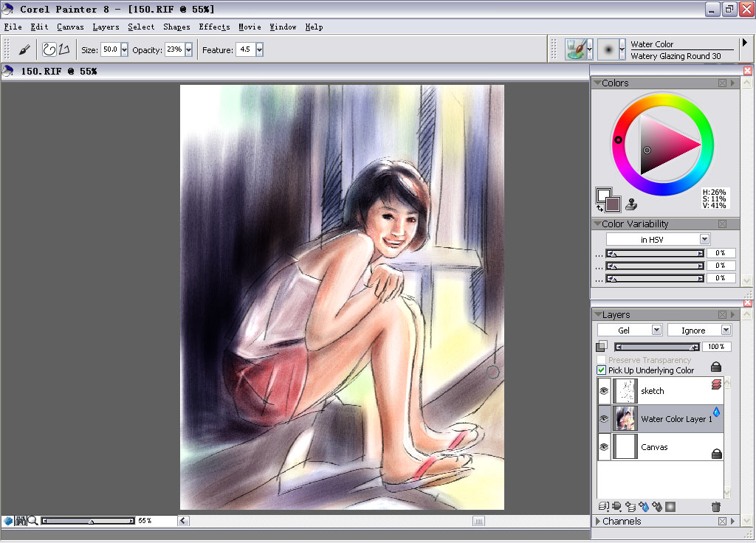Viewport: 756px width, 543px height.
Task: Click the New Layer icon
Action: click(630, 506)
